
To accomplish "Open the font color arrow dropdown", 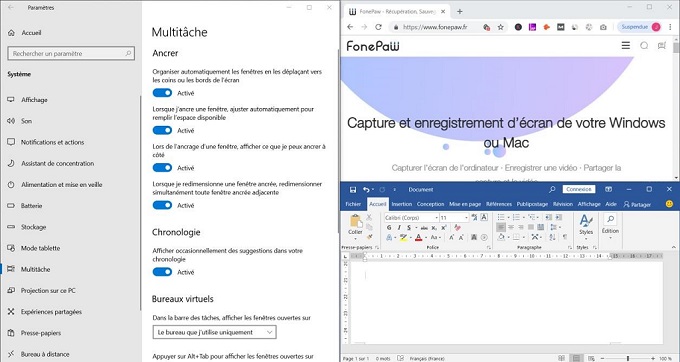I will coord(426,238).
